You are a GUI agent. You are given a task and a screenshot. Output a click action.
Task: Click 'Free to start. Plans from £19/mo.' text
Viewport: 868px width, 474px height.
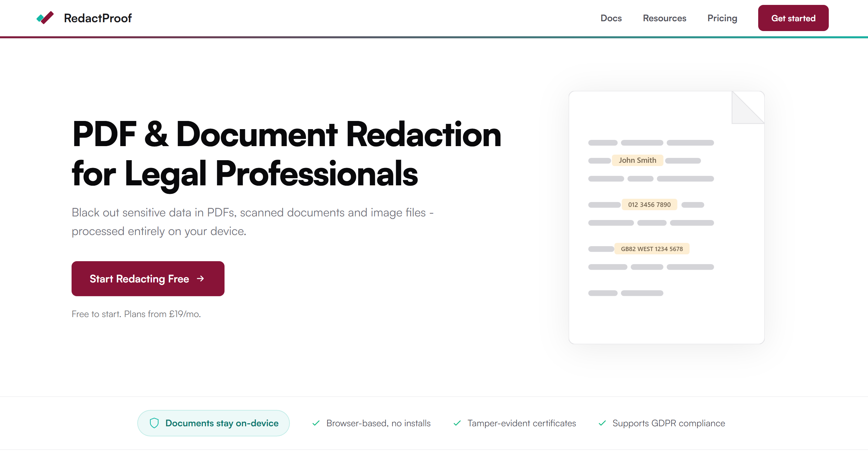(136, 314)
